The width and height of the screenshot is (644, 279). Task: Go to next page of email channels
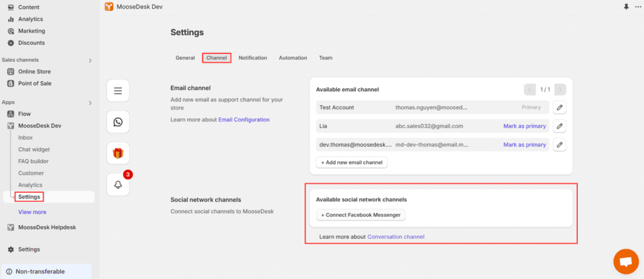coord(560,89)
